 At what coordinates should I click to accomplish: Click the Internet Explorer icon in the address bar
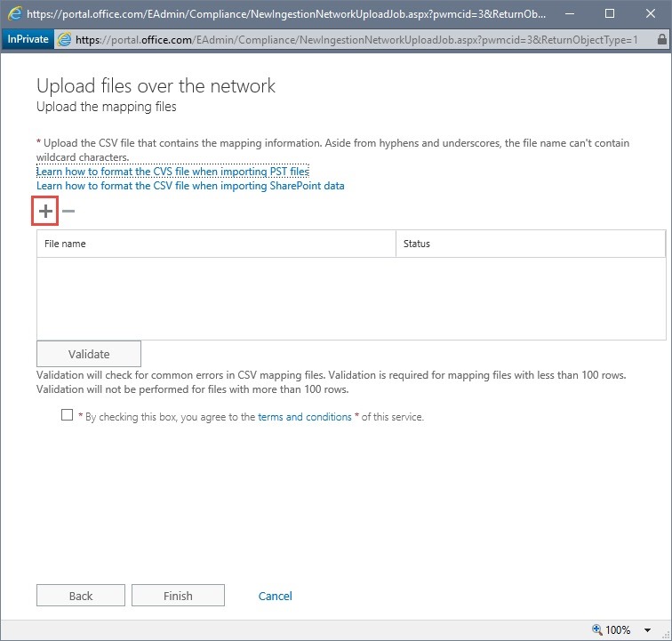64,39
